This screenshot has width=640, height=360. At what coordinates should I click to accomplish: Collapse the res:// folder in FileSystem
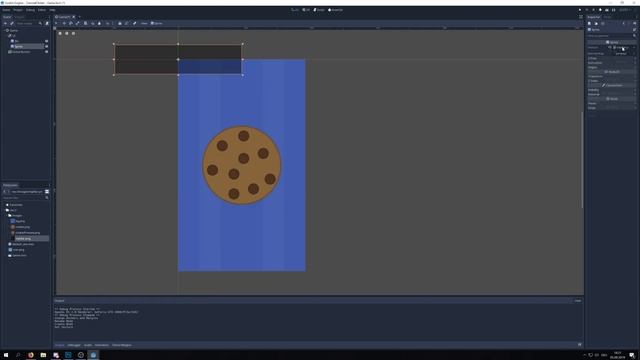pyautogui.click(x=4, y=210)
